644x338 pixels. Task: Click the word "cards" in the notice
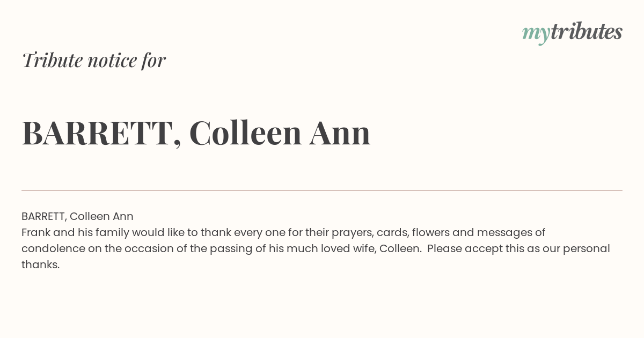391,232
